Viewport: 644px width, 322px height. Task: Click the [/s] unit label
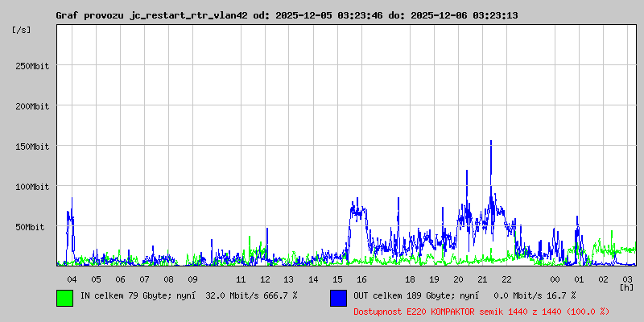(x=22, y=30)
